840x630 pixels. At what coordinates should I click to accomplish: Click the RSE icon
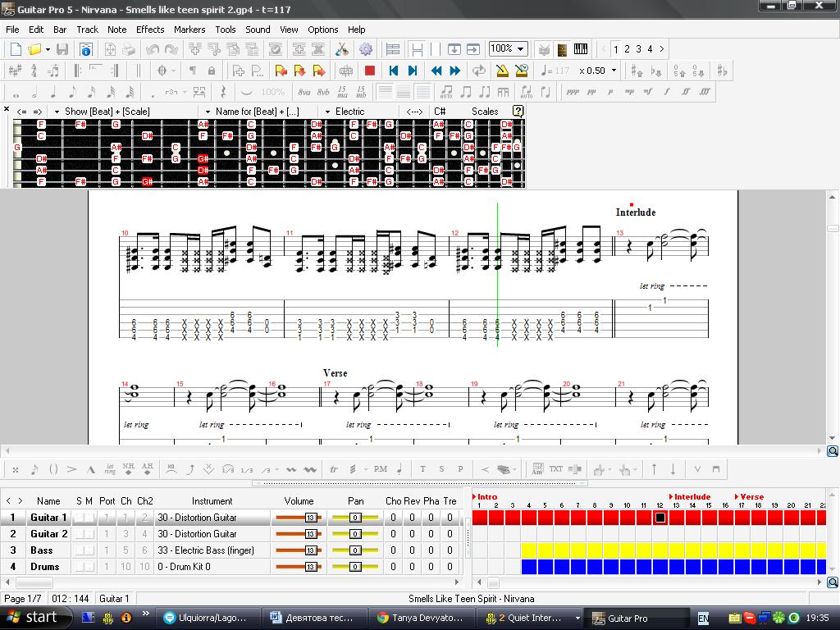[x=345, y=71]
